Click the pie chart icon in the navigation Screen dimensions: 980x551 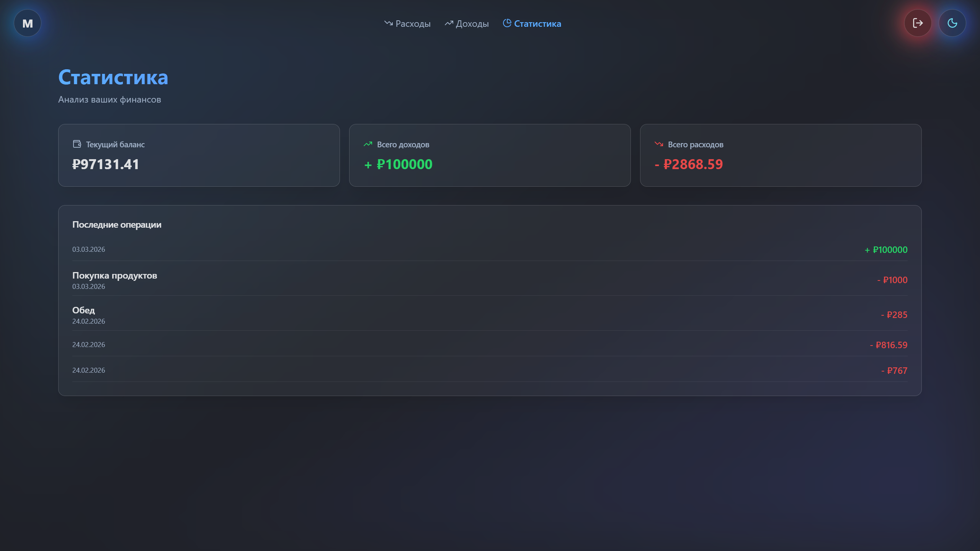pos(507,23)
